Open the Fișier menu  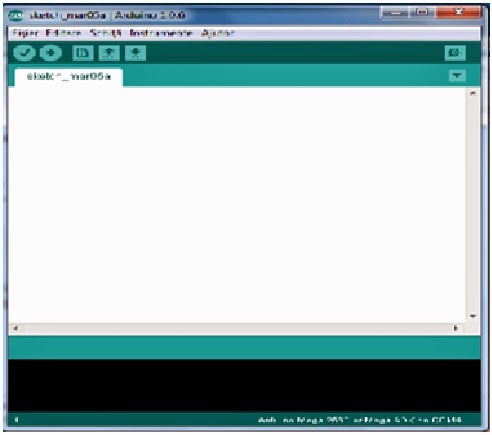25,33
